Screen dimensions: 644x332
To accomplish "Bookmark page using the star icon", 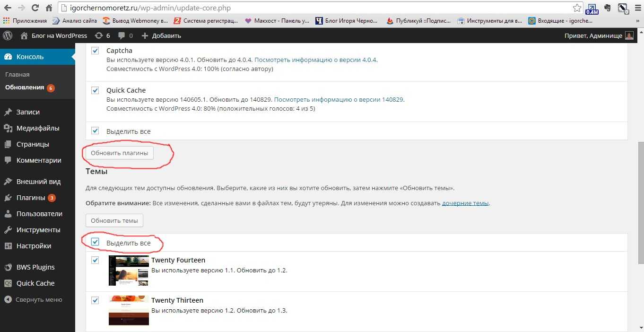I will pyautogui.click(x=577, y=8).
